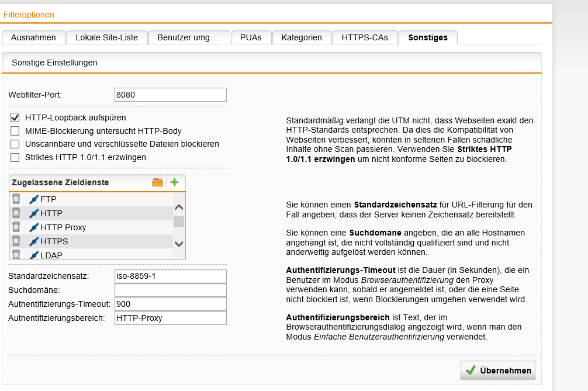
Task: Remove HTTP entry using trash icon
Action: click(x=16, y=213)
